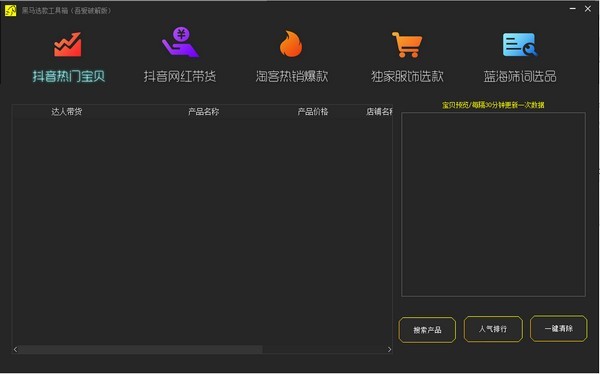The image size is (600, 374).
Task: Click the 人气排行 button
Action: tap(493, 329)
